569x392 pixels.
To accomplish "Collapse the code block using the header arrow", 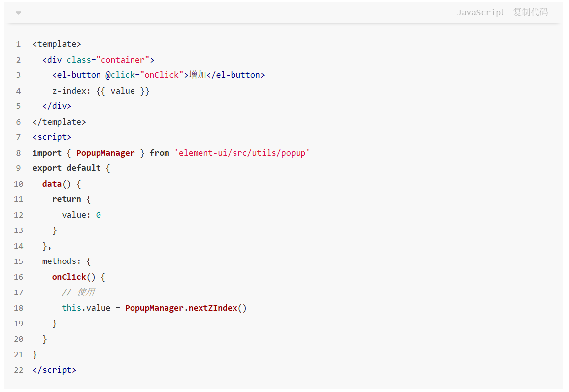I will pos(19,13).
